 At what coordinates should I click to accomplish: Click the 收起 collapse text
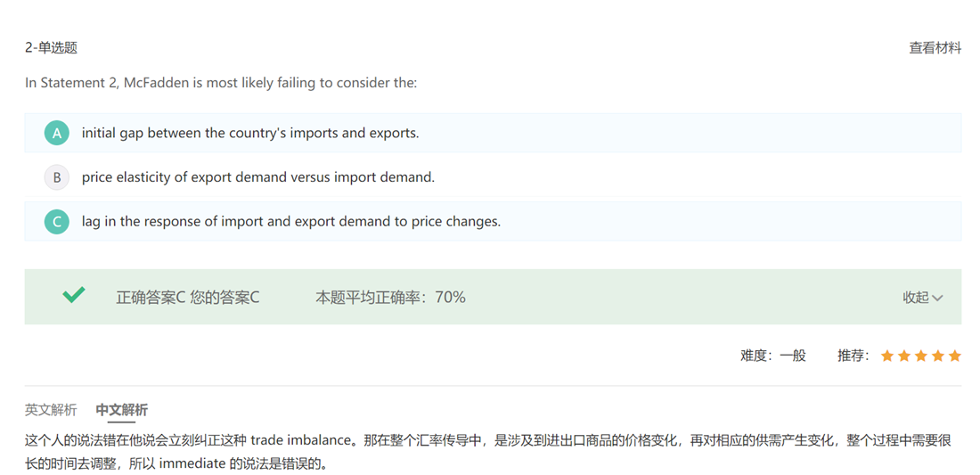tap(915, 298)
